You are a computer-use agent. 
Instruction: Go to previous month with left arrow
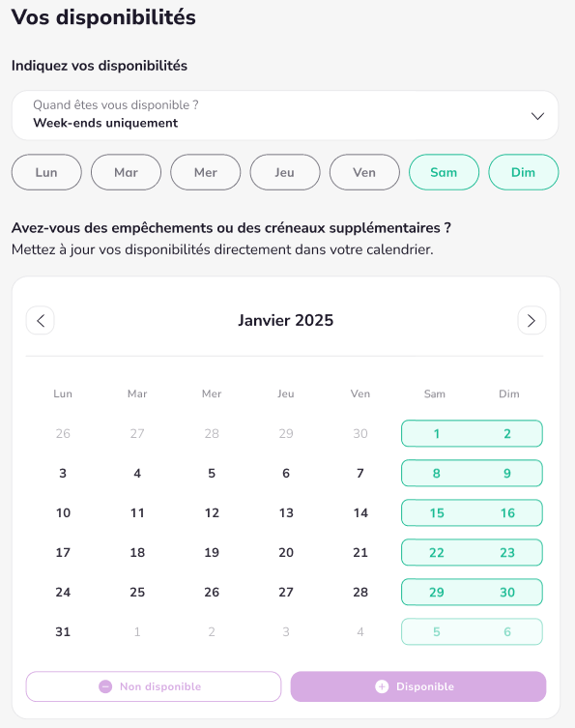coord(41,320)
